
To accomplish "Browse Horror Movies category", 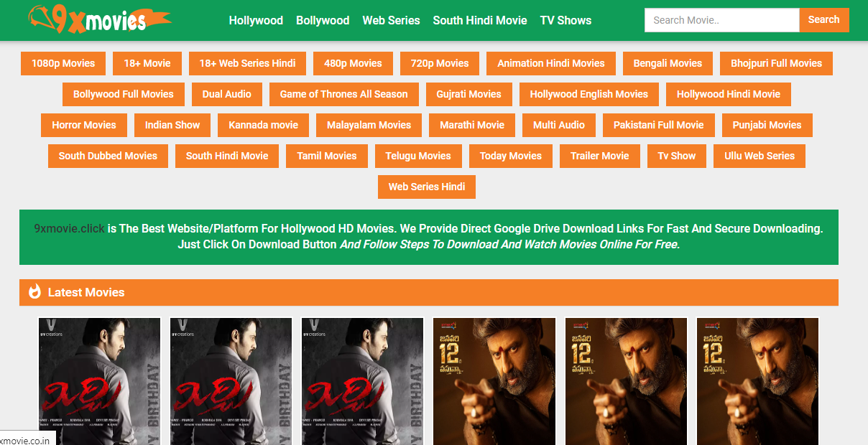I will (x=84, y=125).
